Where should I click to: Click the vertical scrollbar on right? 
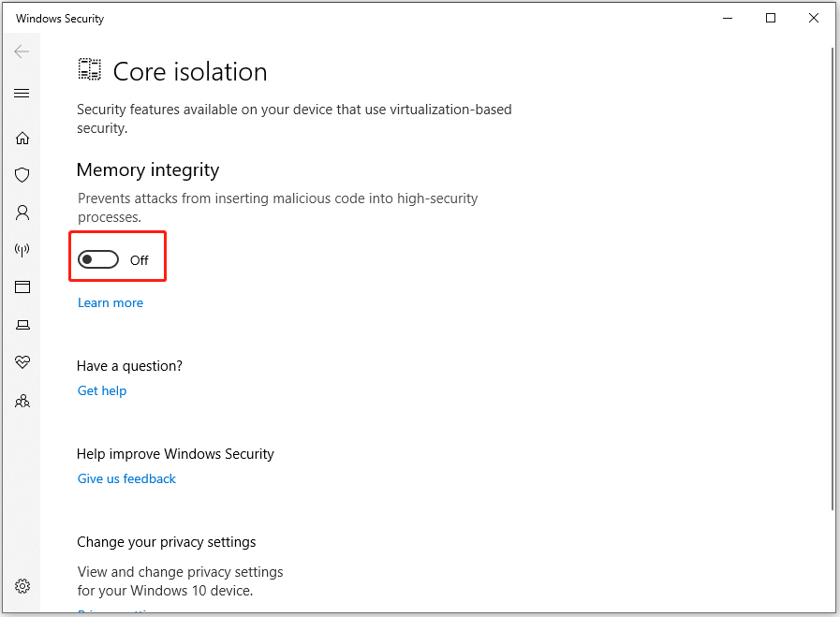pos(832,278)
